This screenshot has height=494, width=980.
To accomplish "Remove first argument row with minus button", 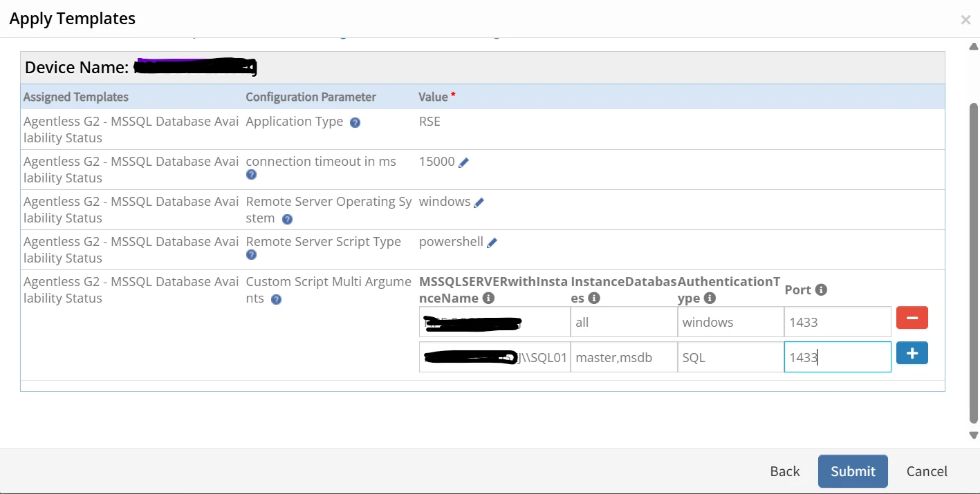I will 912,318.
